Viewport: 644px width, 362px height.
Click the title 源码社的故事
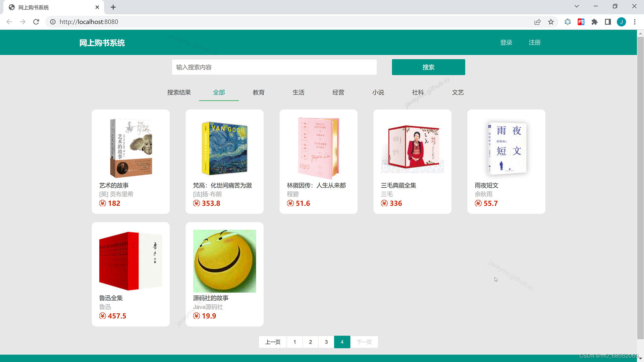click(211, 298)
